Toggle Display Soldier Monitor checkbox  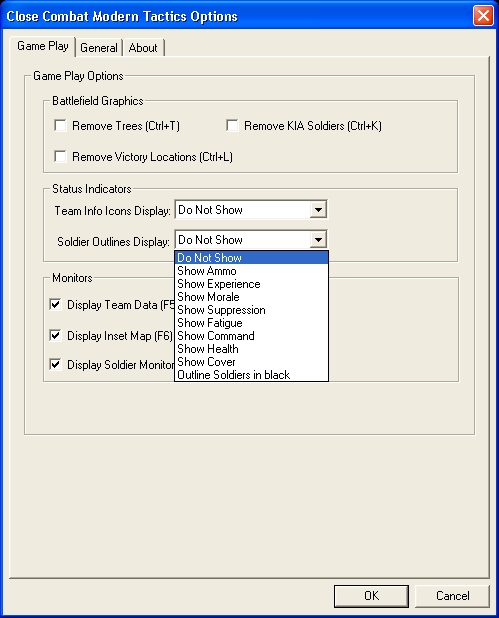(x=56, y=365)
